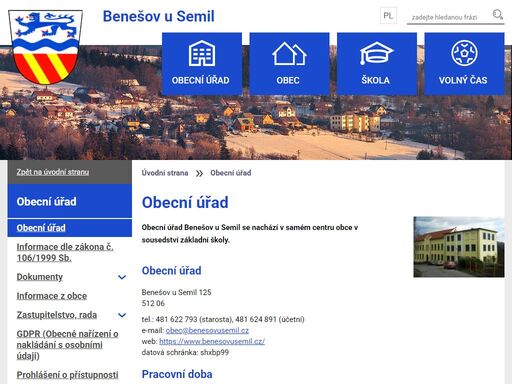The height and width of the screenshot is (384, 512).
Task: Open Prohlášení o přístupnosti link
Action: pos(67,375)
